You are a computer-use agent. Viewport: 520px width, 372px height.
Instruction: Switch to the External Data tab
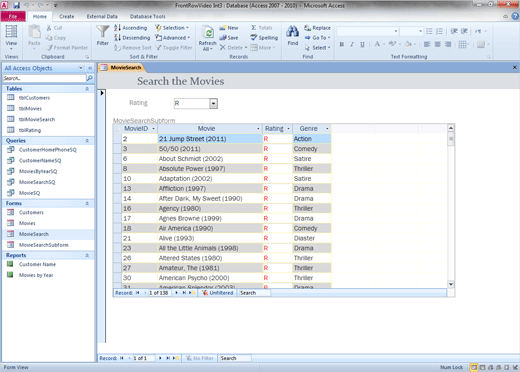[x=102, y=16]
